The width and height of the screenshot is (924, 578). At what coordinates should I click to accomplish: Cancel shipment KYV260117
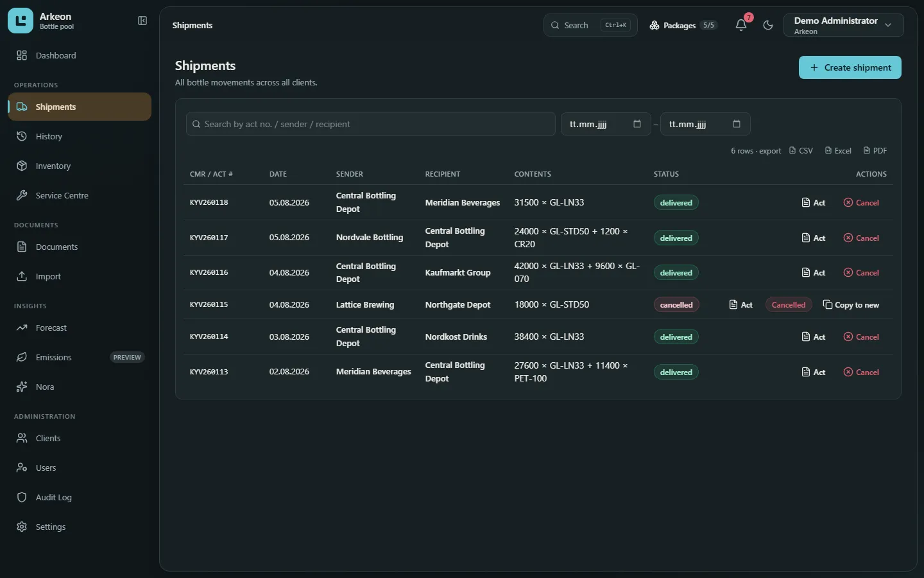861,238
